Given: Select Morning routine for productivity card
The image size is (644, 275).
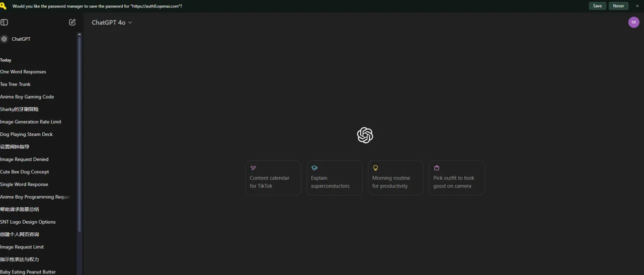Looking at the screenshot, I should pyautogui.click(x=395, y=178).
